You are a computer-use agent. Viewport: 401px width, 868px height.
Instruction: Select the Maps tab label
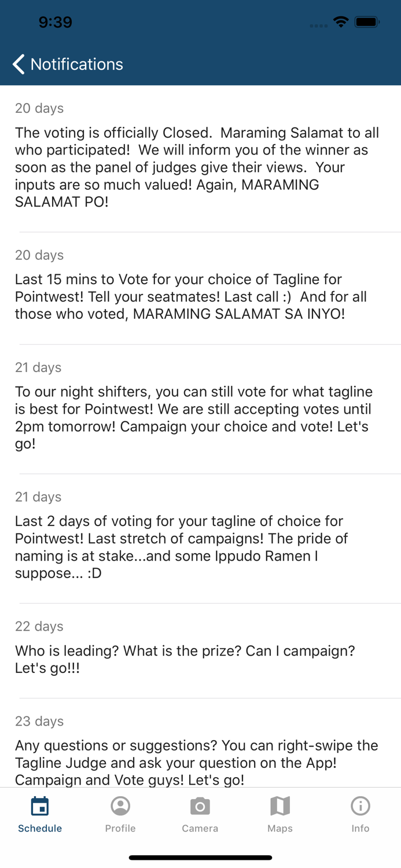pos(280,829)
